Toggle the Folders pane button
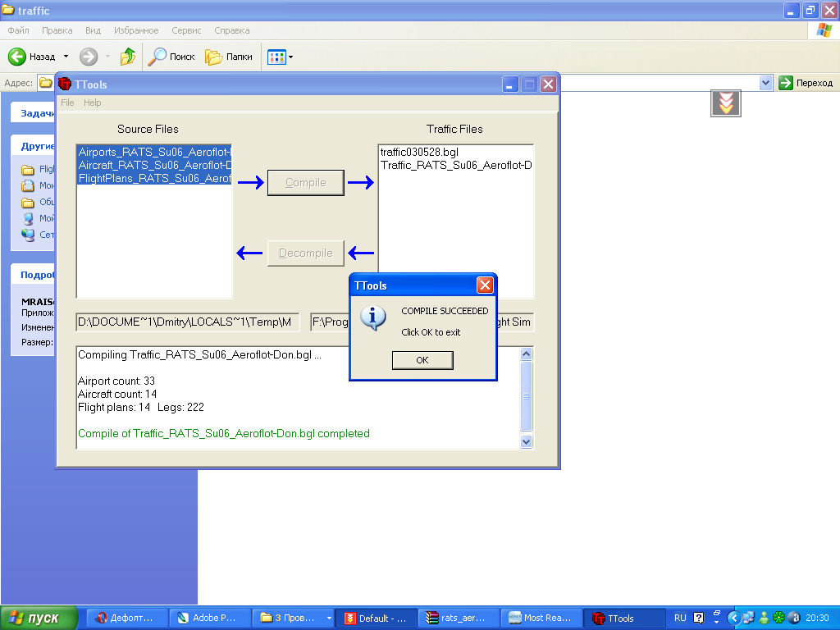The width and height of the screenshot is (840, 630). [x=229, y=57]
